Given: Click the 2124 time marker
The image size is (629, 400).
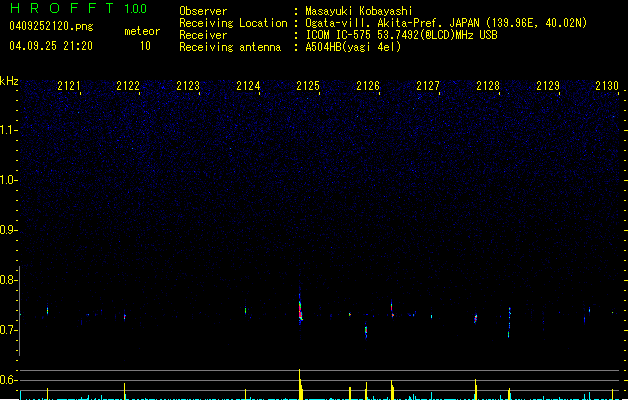Looking at the screenshot, I should [x=248, y=86].
